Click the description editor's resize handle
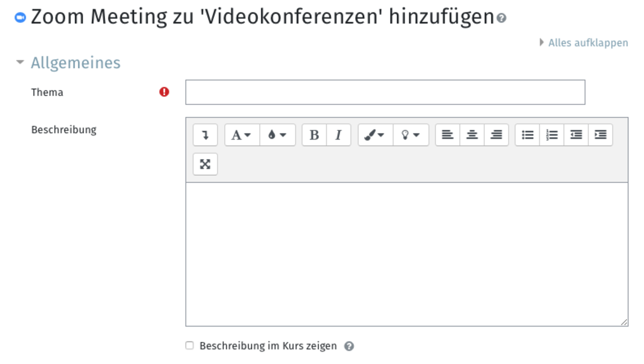The width and height of the screenshot is (644, 364). [x=624, y=322]
